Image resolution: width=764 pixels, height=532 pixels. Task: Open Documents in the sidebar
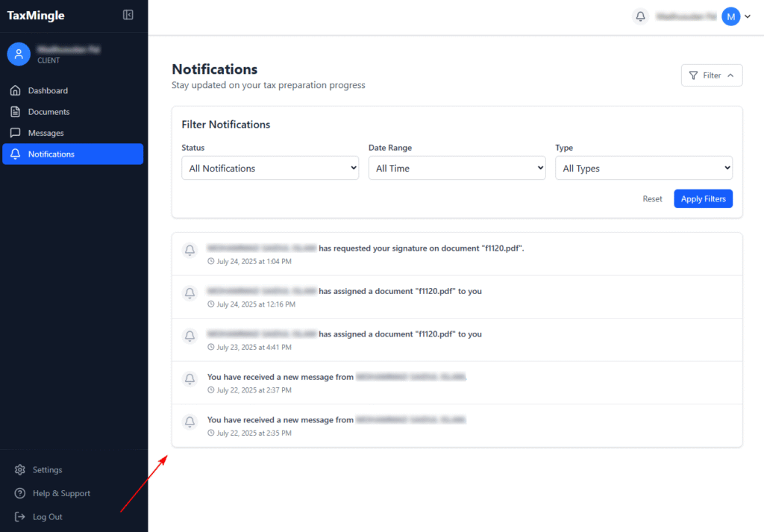[48, 112]
